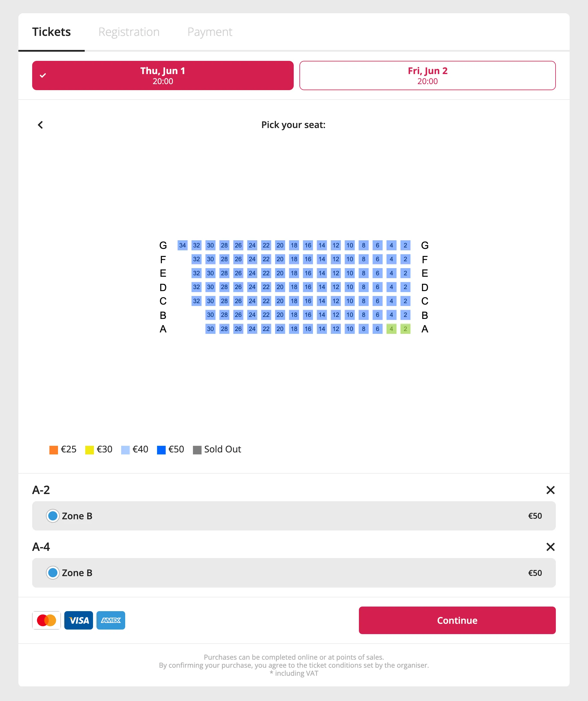
Task: Remove seat A-4 with the X icon
Action: [x=550, y=547]
